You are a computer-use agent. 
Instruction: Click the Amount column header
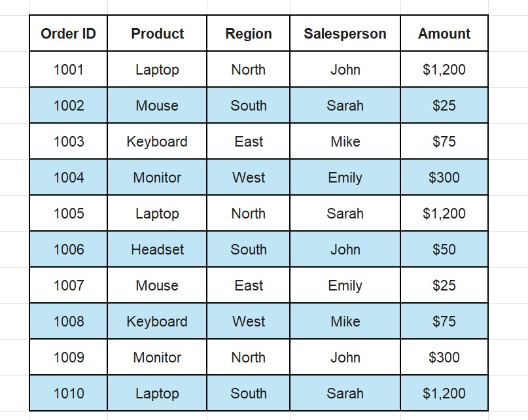click(x=444, y=34)
